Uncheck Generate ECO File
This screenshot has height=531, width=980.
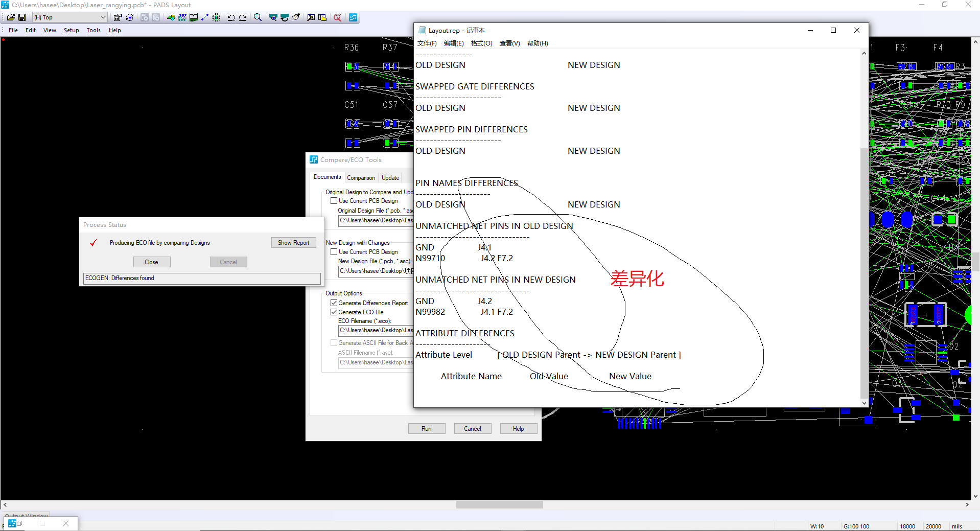[334, 312]
